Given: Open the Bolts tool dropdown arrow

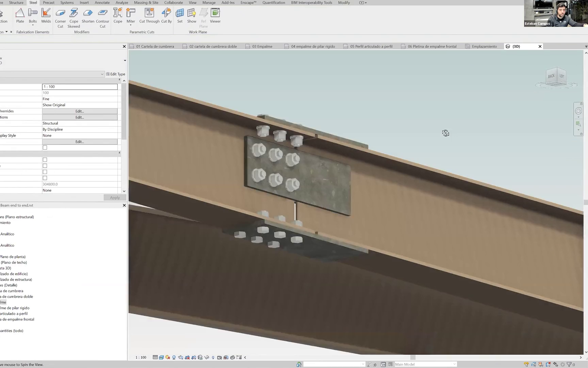Looking at the screenshot, I should (x=33, y=25).
